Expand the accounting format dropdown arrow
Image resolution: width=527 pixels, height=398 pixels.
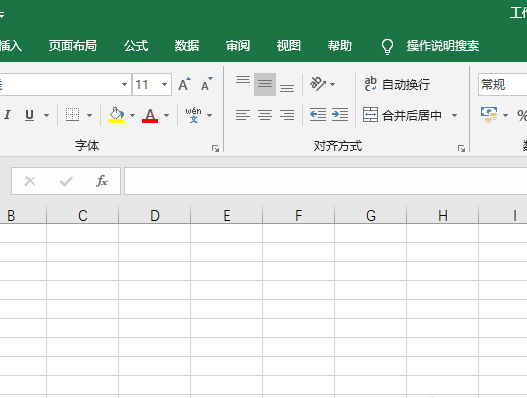click(x=505, y=115)
